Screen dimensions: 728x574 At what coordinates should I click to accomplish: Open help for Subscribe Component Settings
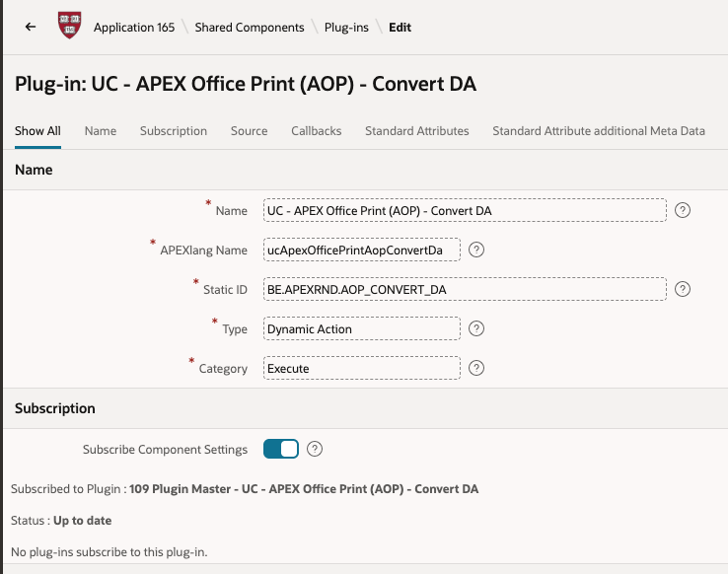[315, 449]
